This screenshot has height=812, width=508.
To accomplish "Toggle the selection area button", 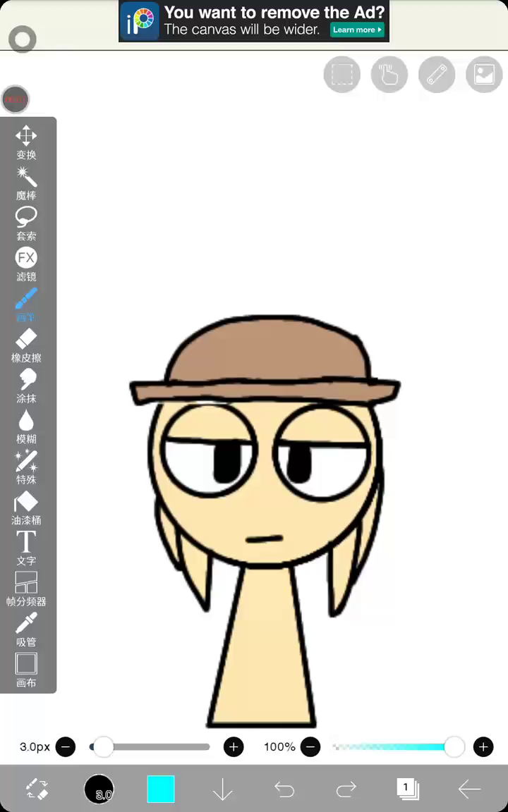I will (342, 74).
